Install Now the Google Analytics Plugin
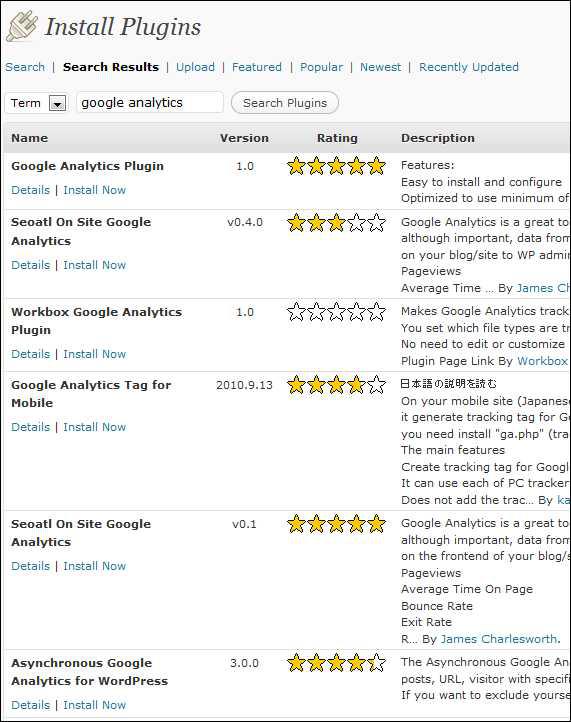Screen dimensions: 571x722 point(94,190)
